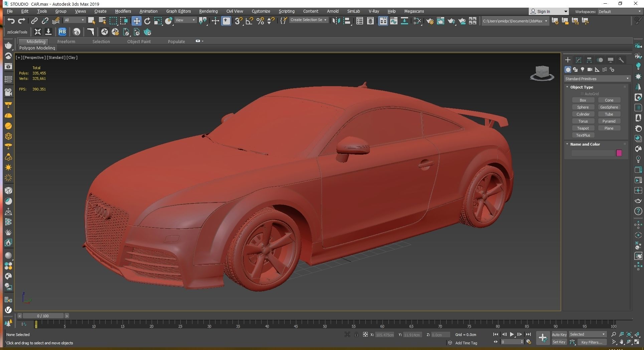Open the Motion command panel tab

600,60
